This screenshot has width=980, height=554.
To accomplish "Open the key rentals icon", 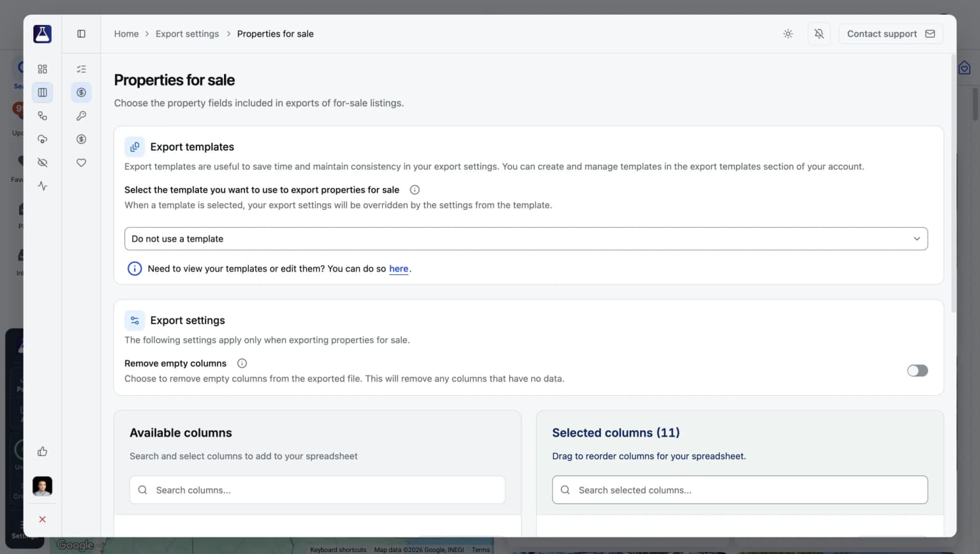I will pyautogui.click(x=81, y=116).
